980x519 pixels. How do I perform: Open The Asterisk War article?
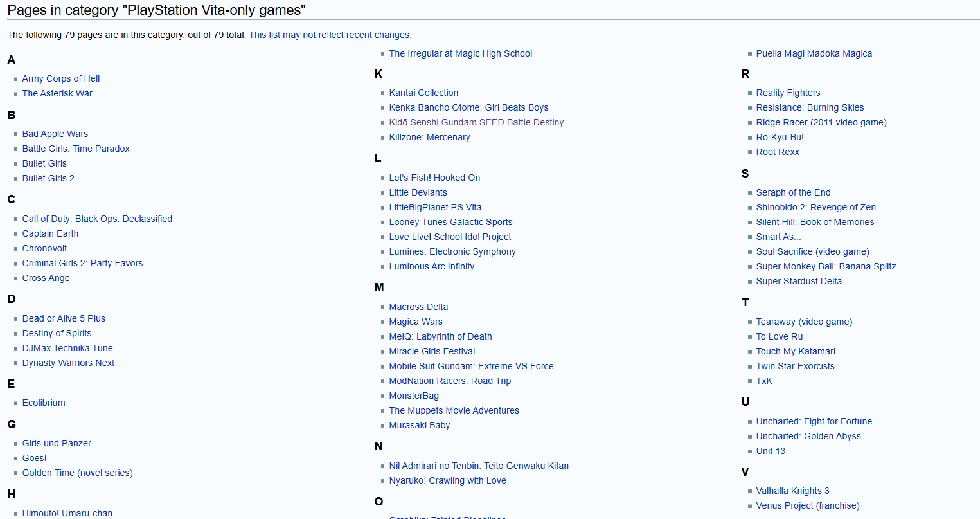pos(57,93)
